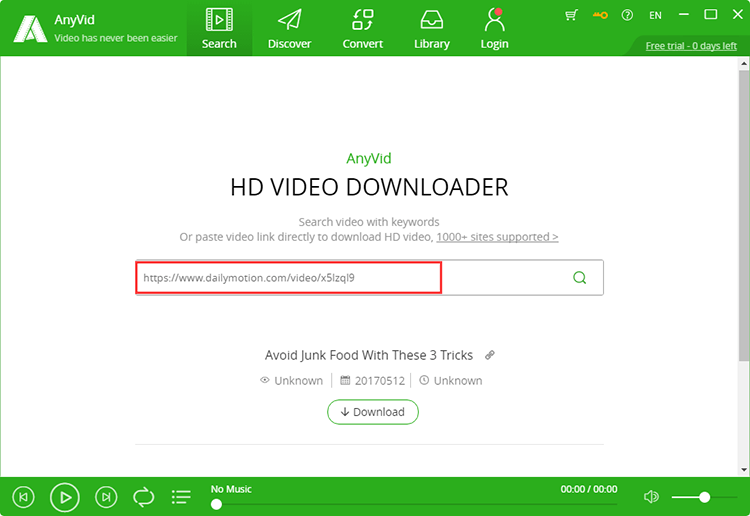This screenshot has height=516, width=750.
Task: Click the 00:00 / 00:00 time display
Action: click(589, 489)
